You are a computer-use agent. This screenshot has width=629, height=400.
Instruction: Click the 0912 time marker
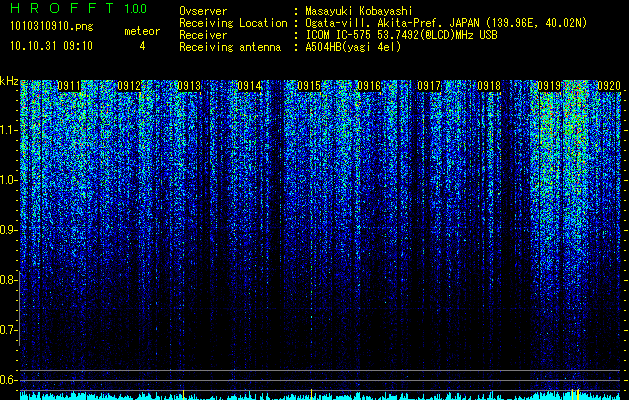[129, 86]
